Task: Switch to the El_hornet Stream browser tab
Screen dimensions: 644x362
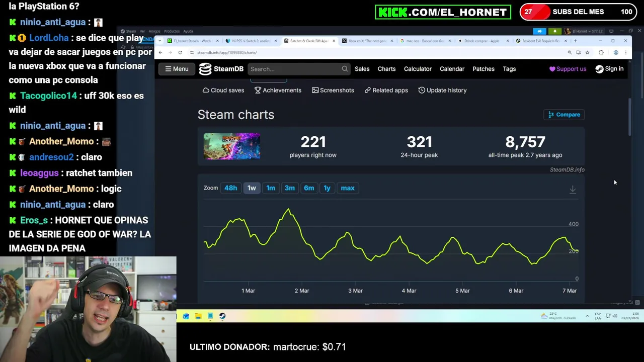Action: click(193, 41)
